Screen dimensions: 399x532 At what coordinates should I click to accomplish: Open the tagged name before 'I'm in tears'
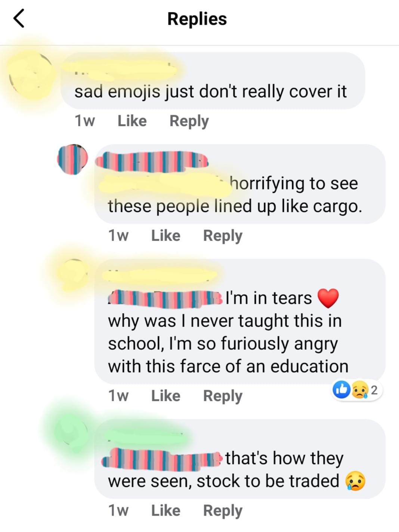166,299
